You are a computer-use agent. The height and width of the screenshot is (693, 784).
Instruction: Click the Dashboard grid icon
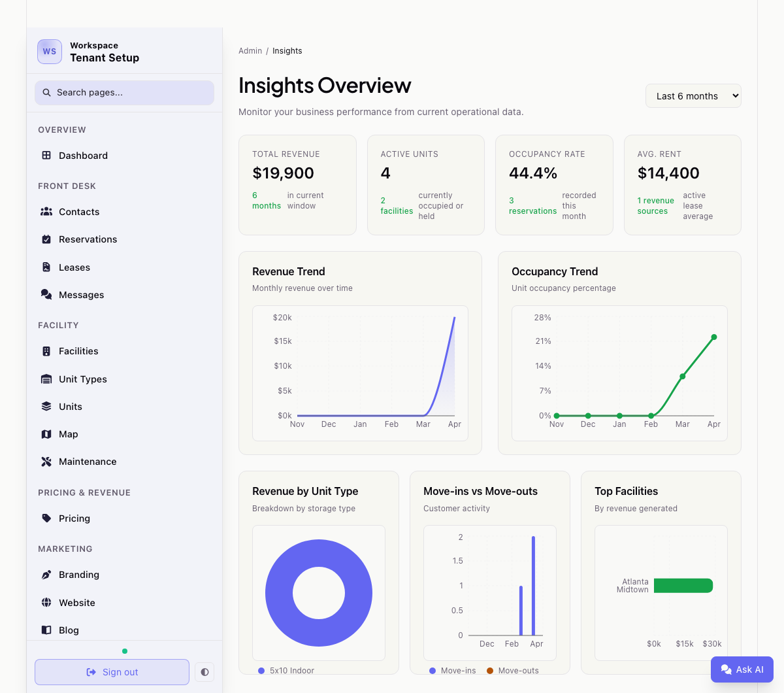[x=46, y=156]
